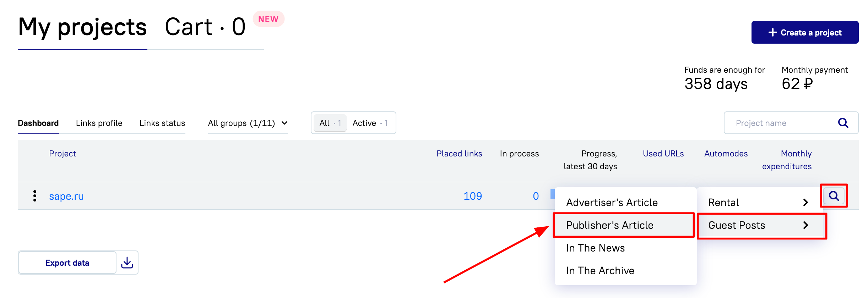Select the Active filter toggle

click(x=370, y=123)
